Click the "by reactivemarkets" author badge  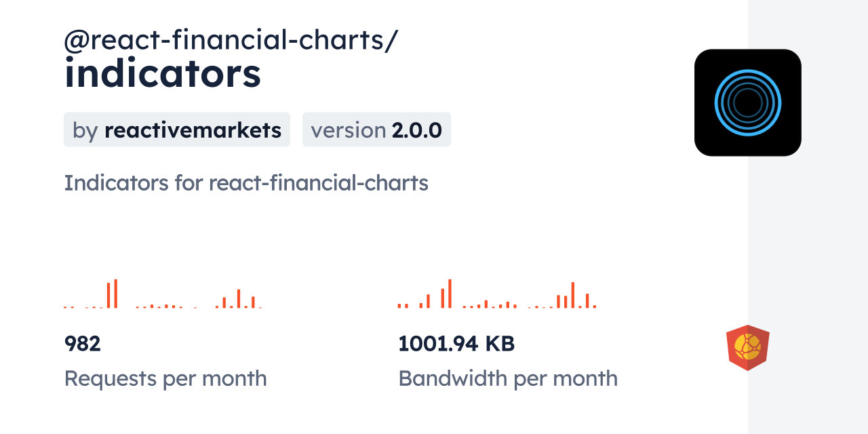click(x=177, y=130)
